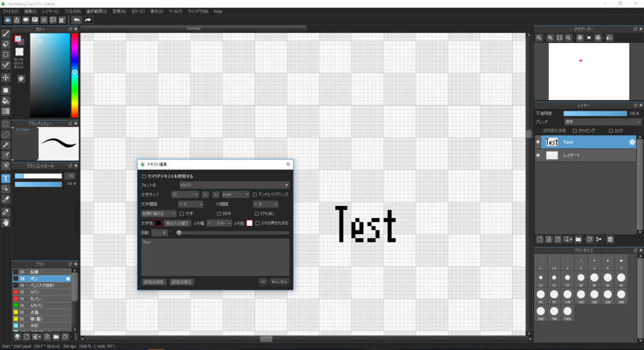The height and width of the screenshot is (350, 644).
Task: Toggle anti-aliasing checkbox (アンチエイリアシング)
Action: (x=255, y=195)
